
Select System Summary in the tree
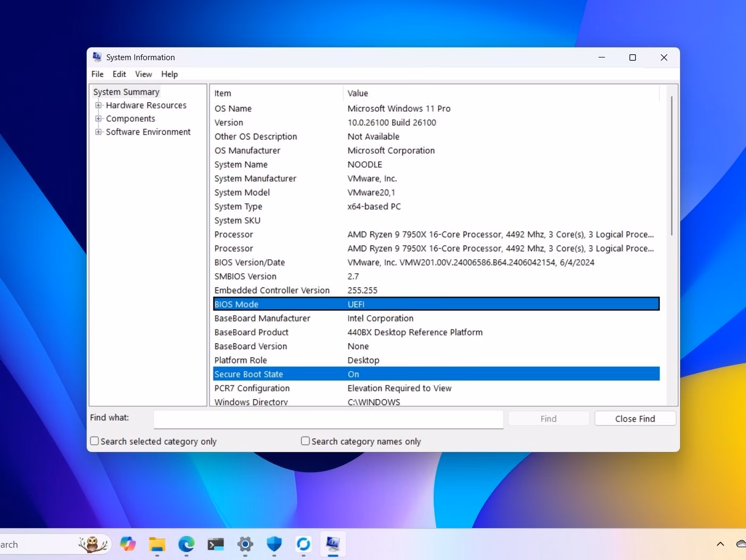[x=126, y=92]
